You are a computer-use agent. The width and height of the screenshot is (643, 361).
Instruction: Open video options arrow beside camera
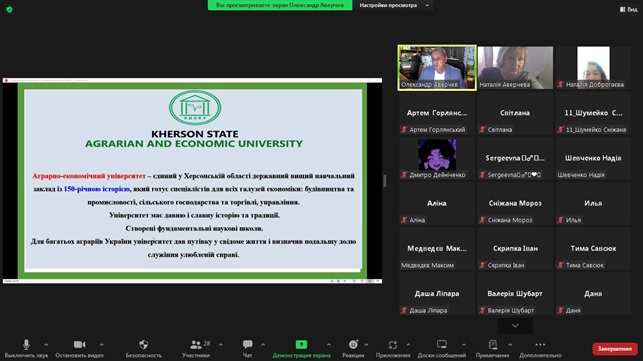point(101,345)
